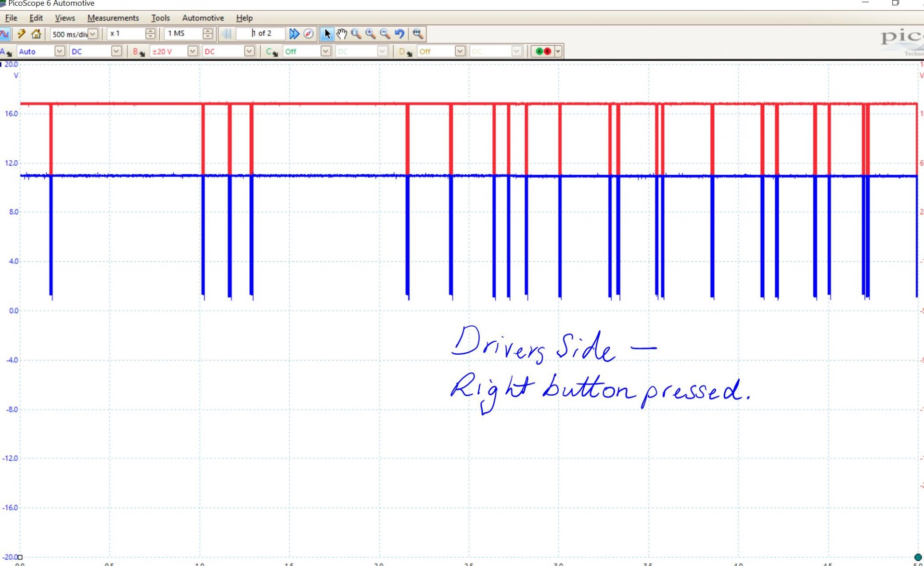Open the Tools menu
Image resolution: width=924 pixels, height=566 pixels.
click(161, 18)
